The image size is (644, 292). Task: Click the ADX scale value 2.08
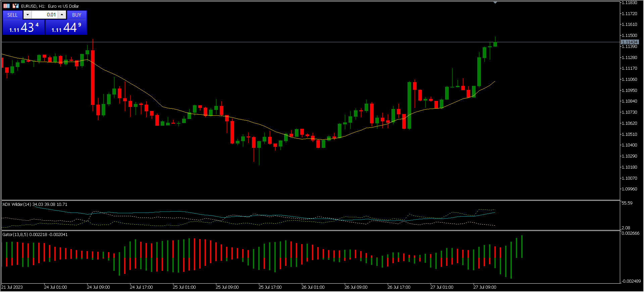coord(626,228)
